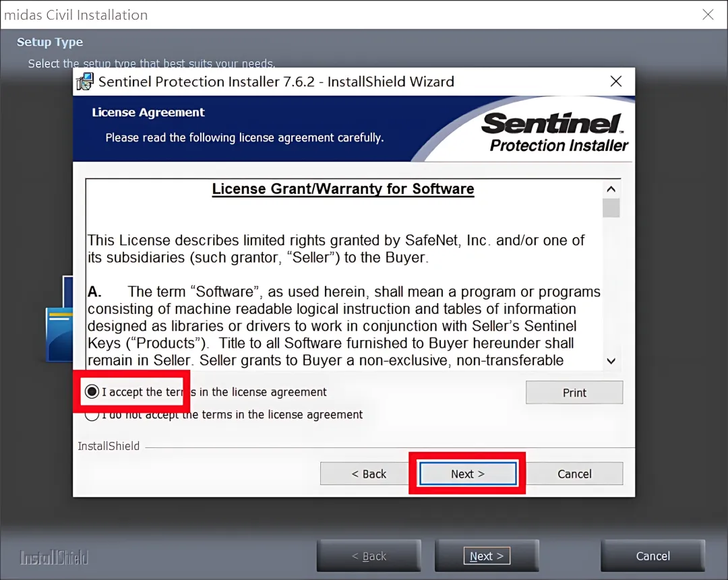
Task: Click license text scroll down arrow
Action: (x=611, y=361)
